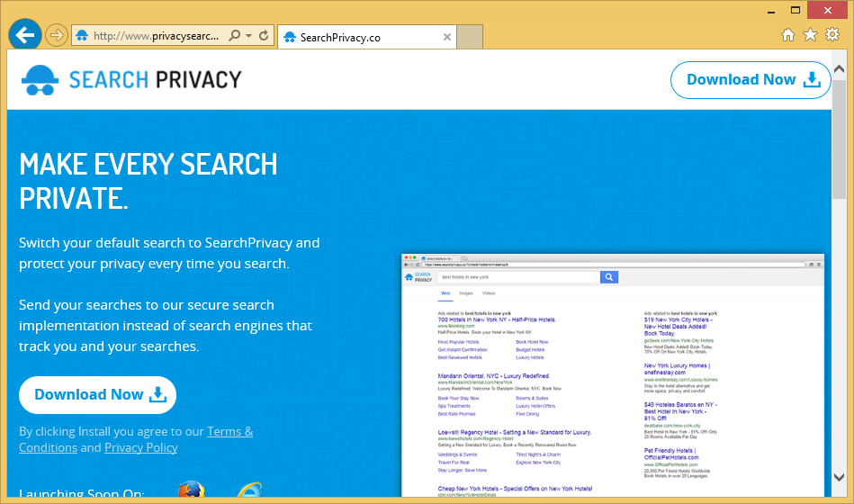The width and height of the screenshot is (854, 504).
Task: Click the white Download Now button
Action: point(97,395)
